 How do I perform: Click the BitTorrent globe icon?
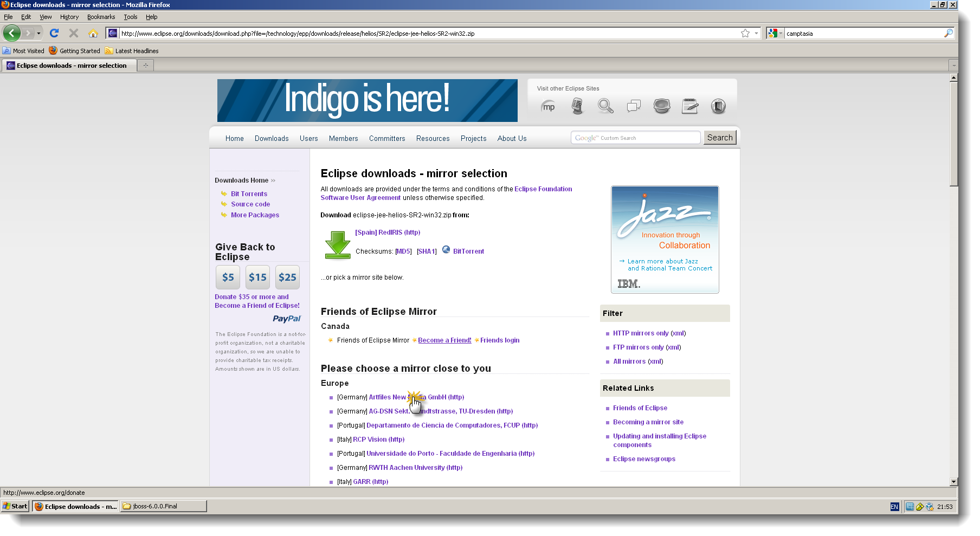(446, 250)
